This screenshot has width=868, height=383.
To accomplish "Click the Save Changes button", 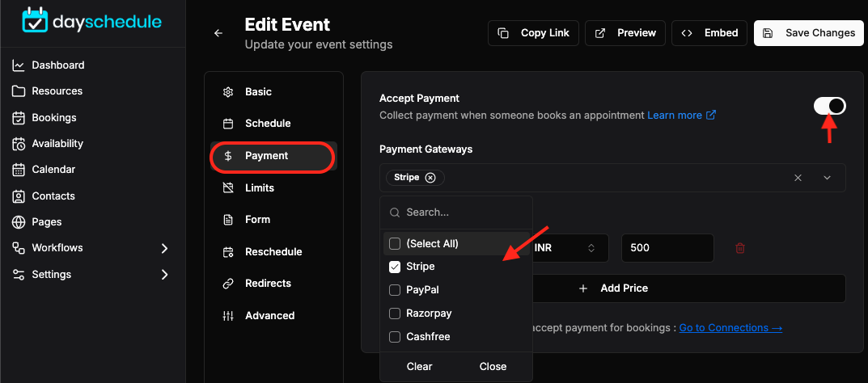I will click(809, 32).
